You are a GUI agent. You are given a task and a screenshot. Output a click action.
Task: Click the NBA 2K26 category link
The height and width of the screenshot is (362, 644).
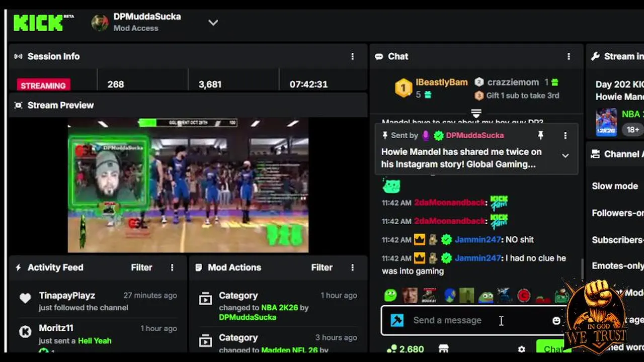pos(280,307)
